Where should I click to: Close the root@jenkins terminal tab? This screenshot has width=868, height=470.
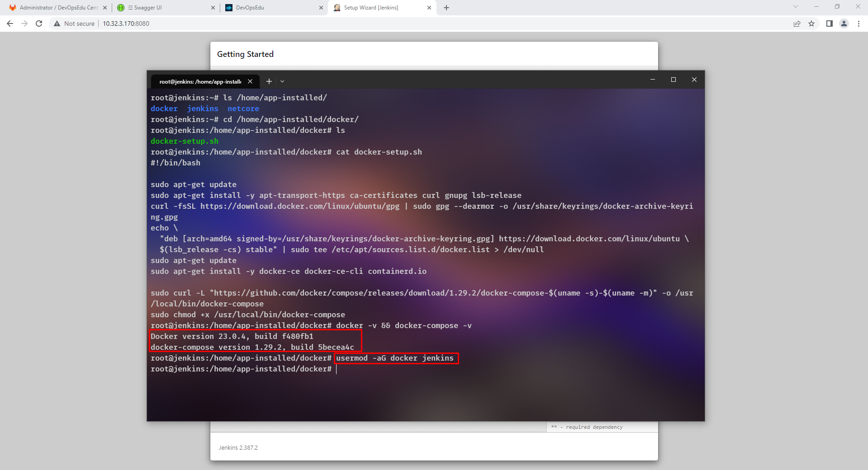coord(250,81)
